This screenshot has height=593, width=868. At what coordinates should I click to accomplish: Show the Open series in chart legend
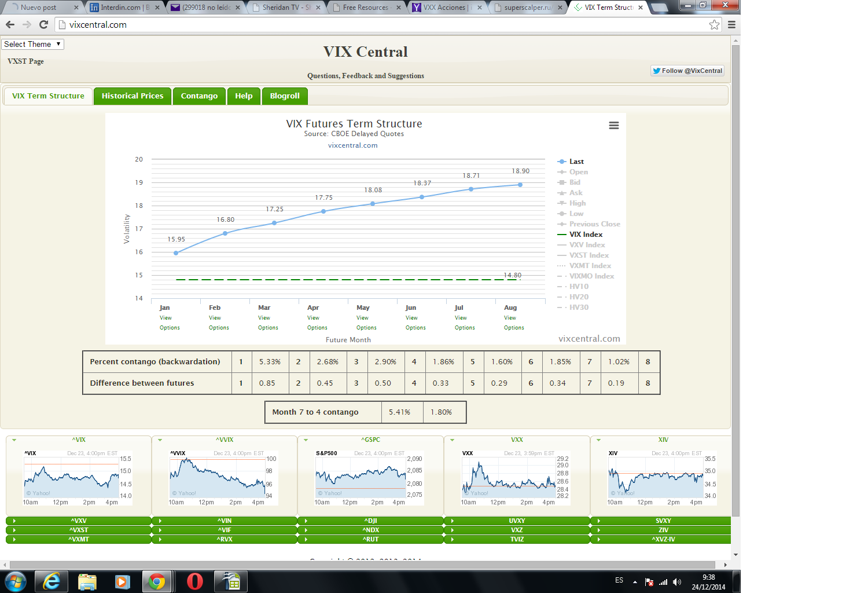tap(572, 172)
